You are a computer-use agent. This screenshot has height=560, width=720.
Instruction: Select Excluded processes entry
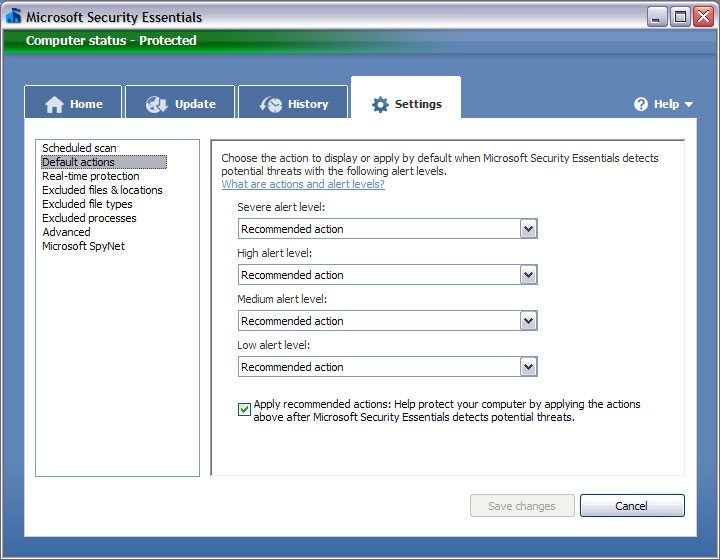[90, 218]
